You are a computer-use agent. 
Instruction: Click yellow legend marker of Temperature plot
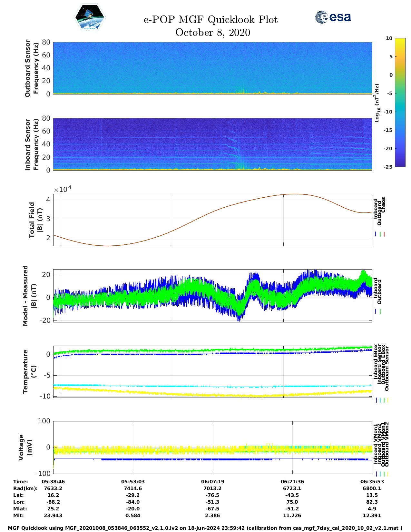(387, 400)
